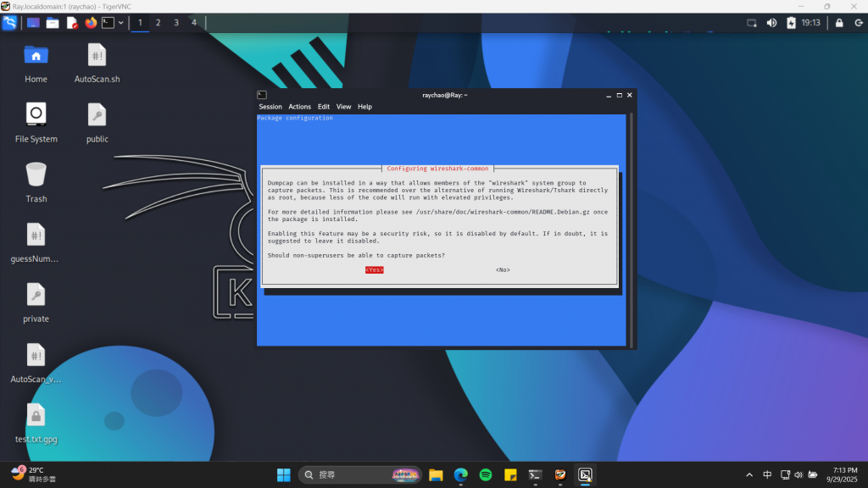Image resolution: width=868 pixels, height=488 pixels.
Task: Open Sticky Notes from the taskbar
Action: pos(510,474)
